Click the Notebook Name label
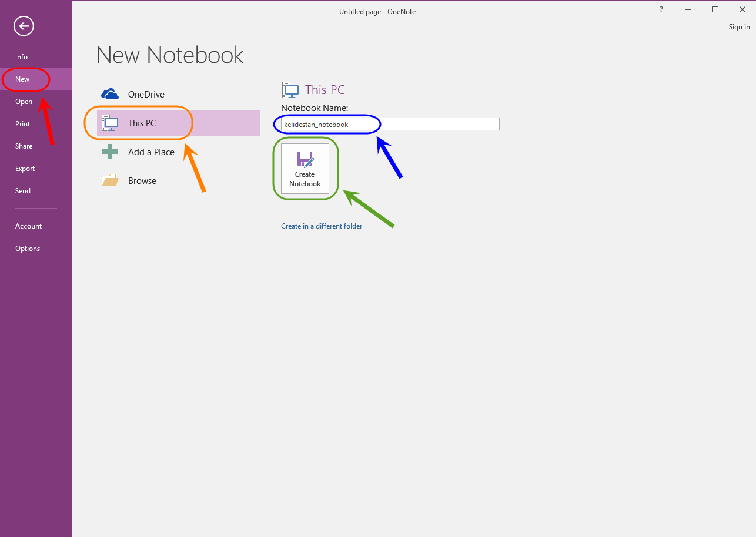 315,108
